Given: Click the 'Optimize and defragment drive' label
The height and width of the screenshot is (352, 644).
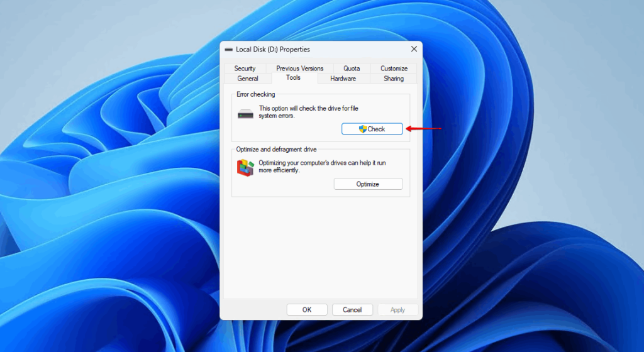Looking at the screenshot, I should 276,150.
